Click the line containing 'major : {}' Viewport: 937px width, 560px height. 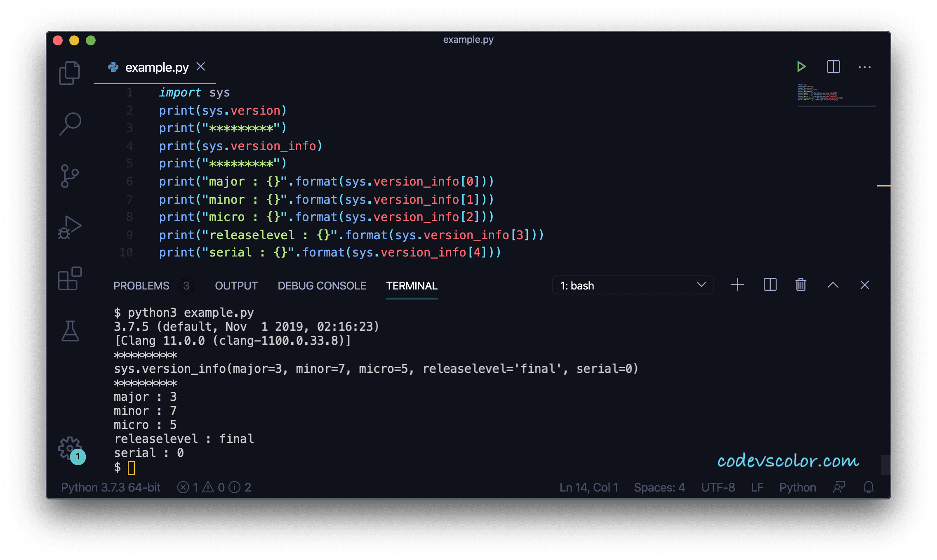[x=326, y=181]
